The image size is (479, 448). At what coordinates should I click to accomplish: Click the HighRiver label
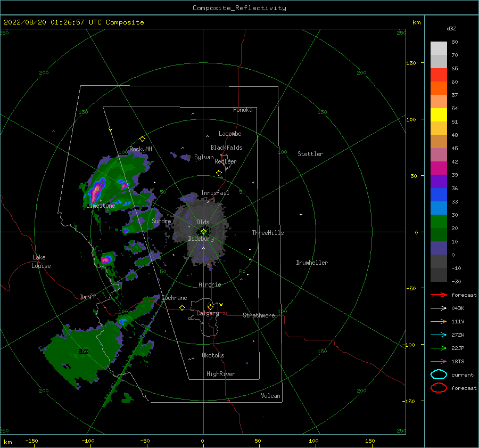pos(221,374)
